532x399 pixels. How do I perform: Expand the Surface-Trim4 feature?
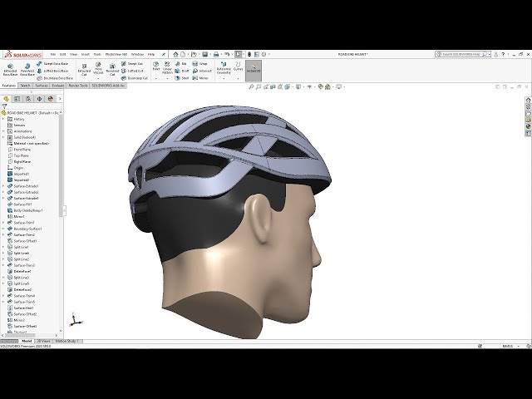click(3, 296)
